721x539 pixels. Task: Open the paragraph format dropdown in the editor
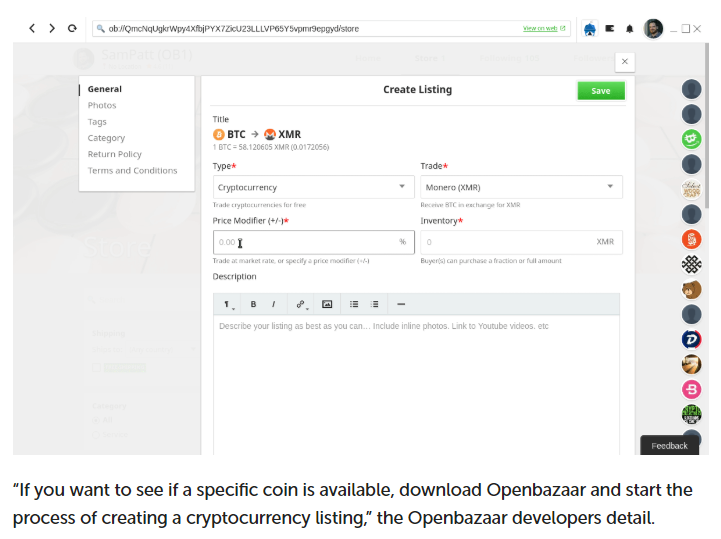pos(229,304)
